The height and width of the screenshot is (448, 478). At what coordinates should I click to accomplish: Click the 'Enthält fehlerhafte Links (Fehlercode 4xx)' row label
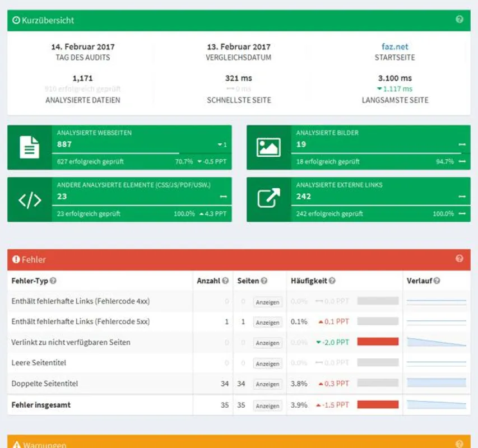pyautogui.click(x=81, y=301)
